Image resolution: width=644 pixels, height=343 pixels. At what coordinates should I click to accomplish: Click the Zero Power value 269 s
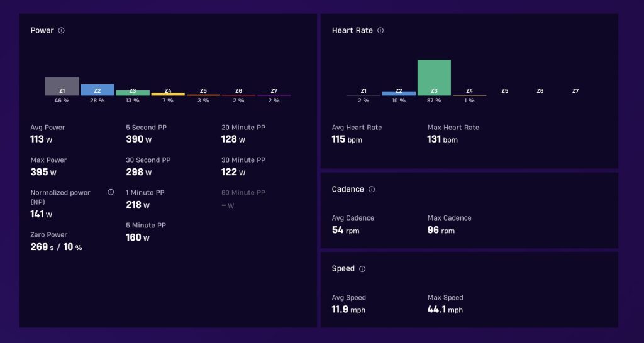42,247
